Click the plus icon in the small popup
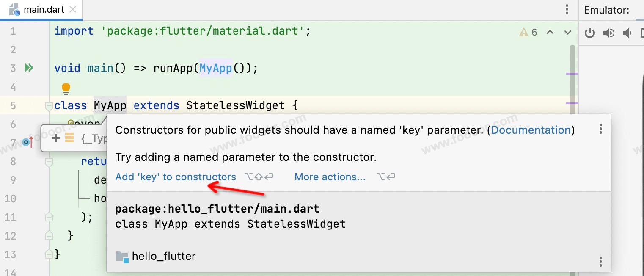This screenshot has height=276, width=644. tap(55, 138)
